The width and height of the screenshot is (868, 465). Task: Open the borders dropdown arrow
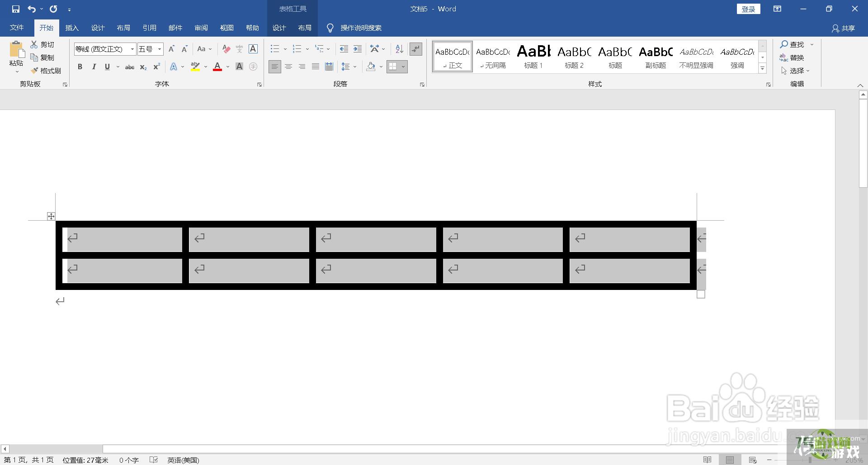[403, 66]
